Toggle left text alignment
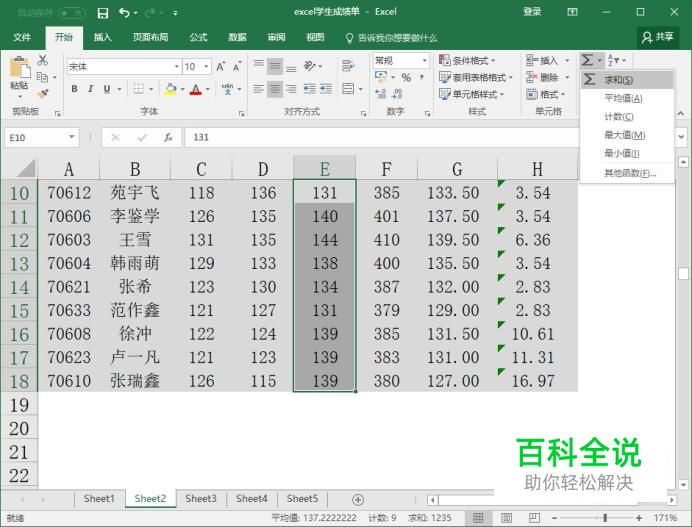Viewport: 692px width, 527px height. tap(259, 89)
